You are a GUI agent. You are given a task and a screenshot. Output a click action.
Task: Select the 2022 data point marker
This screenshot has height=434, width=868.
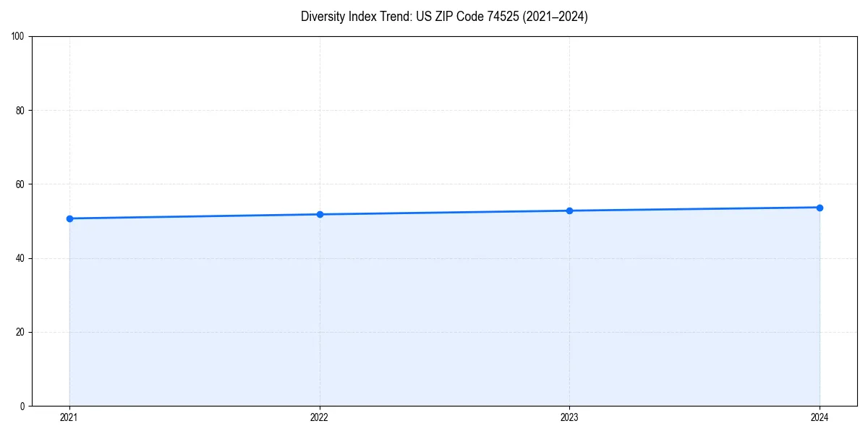point(320,213)
